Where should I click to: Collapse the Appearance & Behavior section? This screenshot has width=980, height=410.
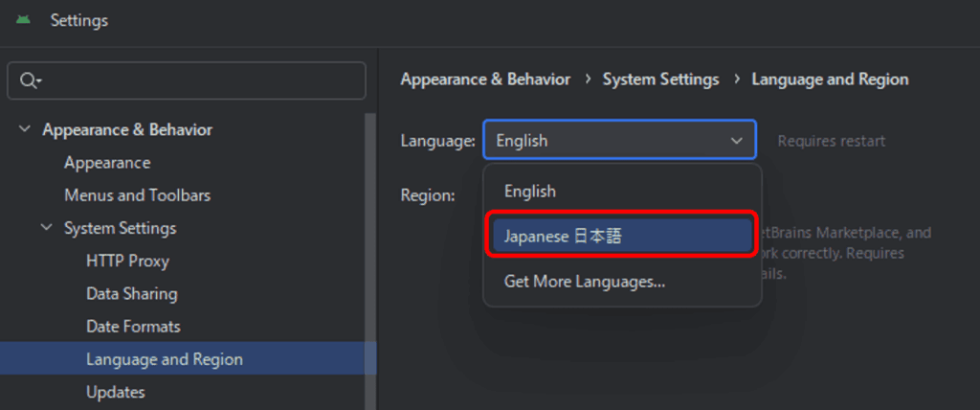pyautogui.click(x=25, y=129)
